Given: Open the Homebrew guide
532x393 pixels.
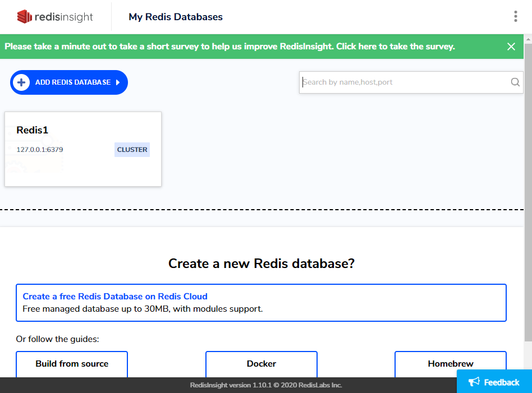Looking at the screenshot, I should pyautogui.click(x=451, y=364).
